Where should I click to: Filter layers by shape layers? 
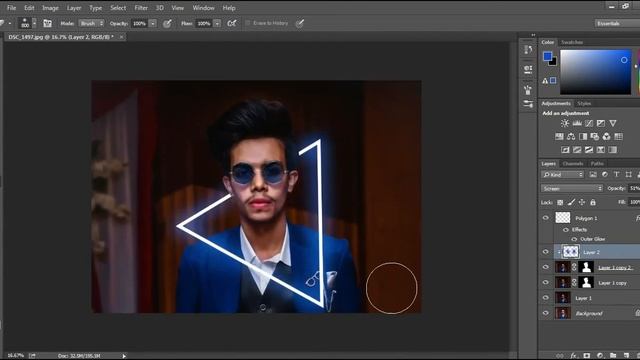[629, 175]
